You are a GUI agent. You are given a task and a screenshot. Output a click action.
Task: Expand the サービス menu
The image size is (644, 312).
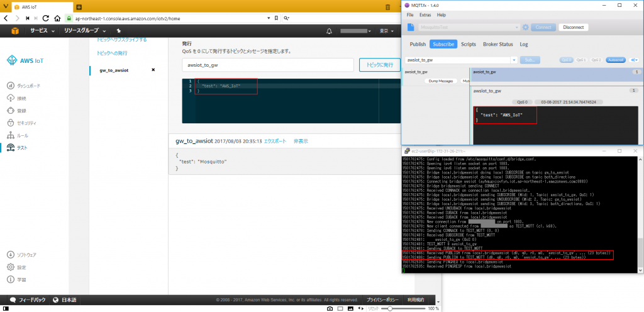click(x=42, y=31)
